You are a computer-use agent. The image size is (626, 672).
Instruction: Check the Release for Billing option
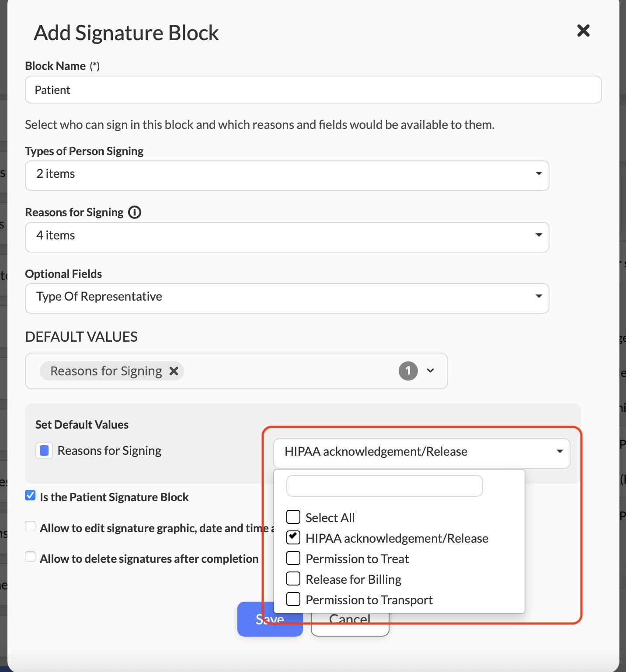click(x=293, y=578)
